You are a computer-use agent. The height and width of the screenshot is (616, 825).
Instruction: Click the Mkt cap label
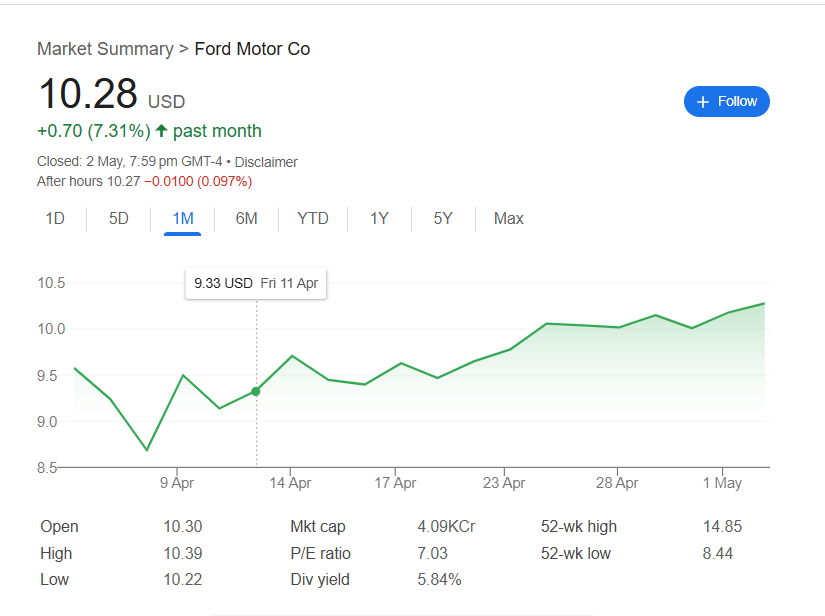tap(318, 527)
